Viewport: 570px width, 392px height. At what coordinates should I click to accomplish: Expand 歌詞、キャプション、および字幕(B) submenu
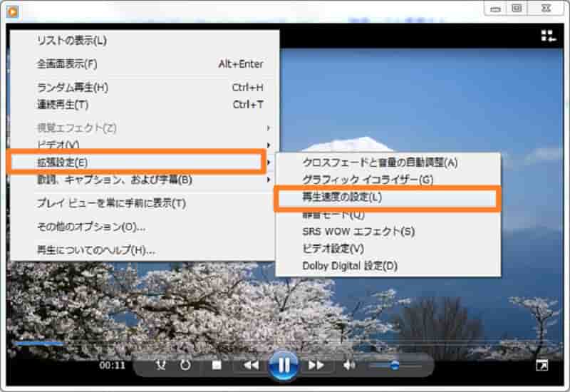(x=145, y=180)
